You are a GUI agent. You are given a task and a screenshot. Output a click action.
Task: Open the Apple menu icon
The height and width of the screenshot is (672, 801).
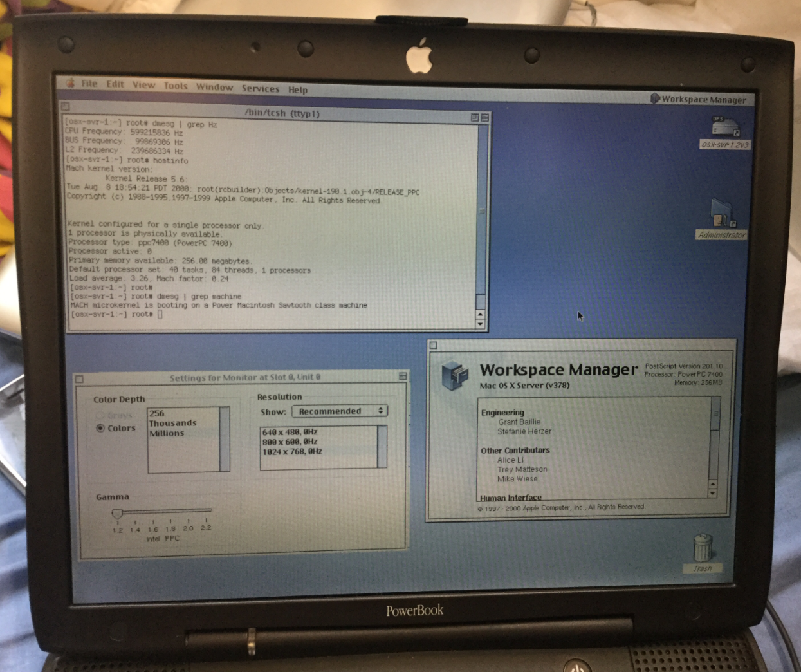tap(70, 82)
